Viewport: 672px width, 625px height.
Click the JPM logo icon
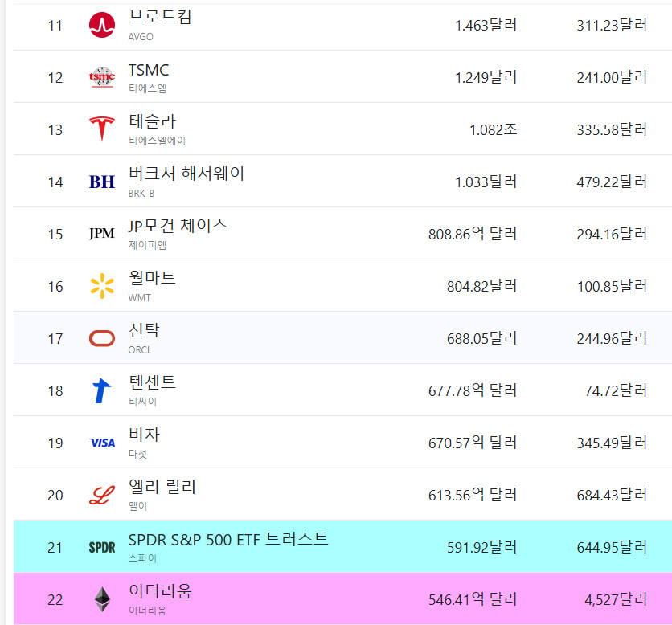[x=102, y=234]
